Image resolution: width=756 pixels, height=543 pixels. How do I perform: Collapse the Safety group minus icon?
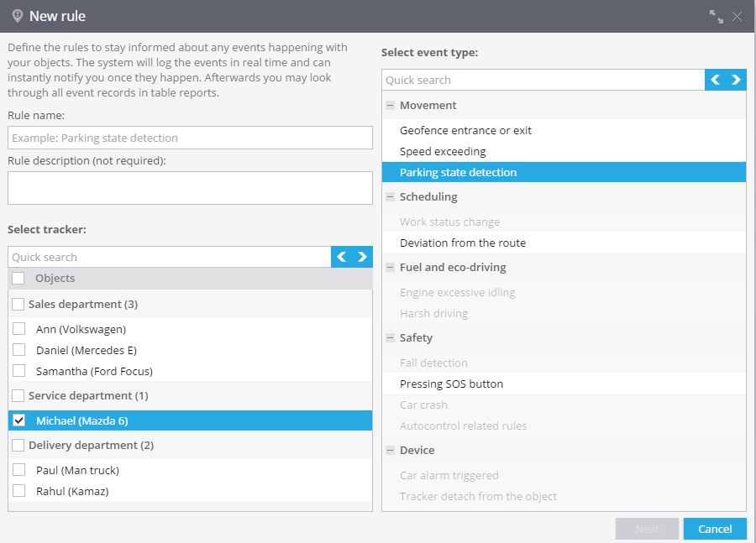pos(390,337)
